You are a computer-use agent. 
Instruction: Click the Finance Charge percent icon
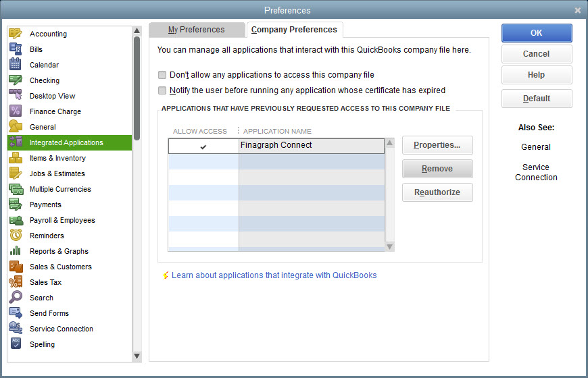tap(16, 111)
